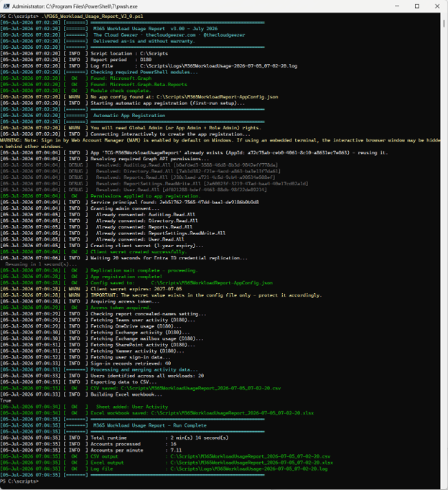Click 'Found: Microsoft.Graph.Beta.Reports'
Viewport: 448px width, 490px height.
pos(139,84)
